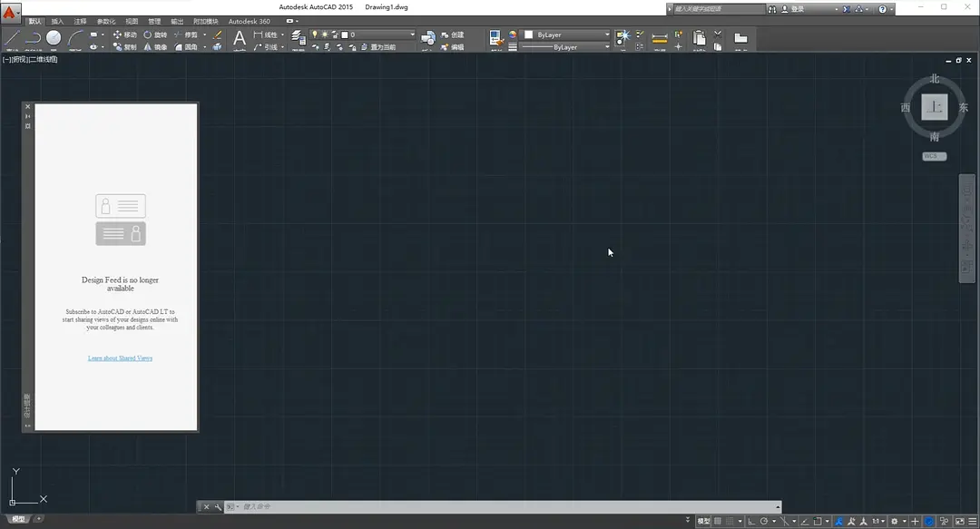Click the Rotate (旋转) tool

click(x=155, y=35)
